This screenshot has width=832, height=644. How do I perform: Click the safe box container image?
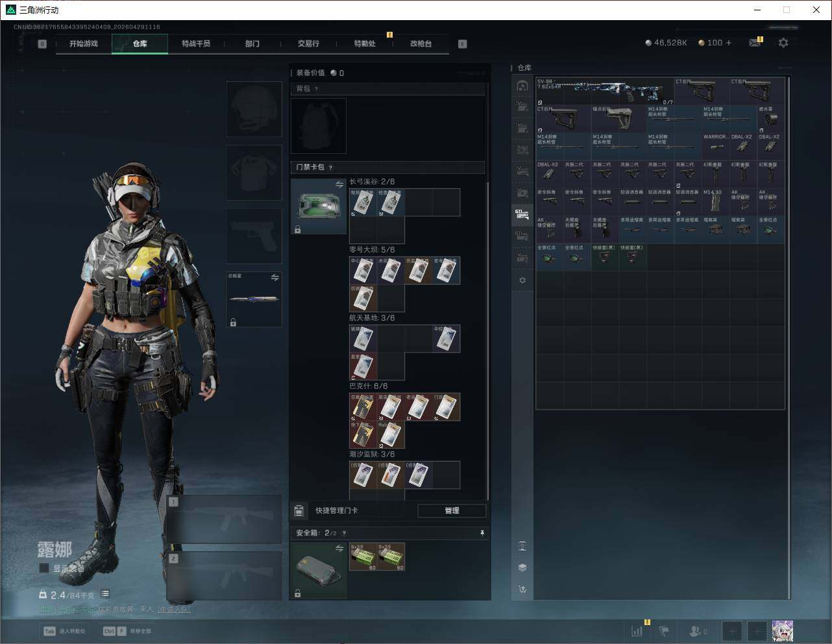coord(319,570)
